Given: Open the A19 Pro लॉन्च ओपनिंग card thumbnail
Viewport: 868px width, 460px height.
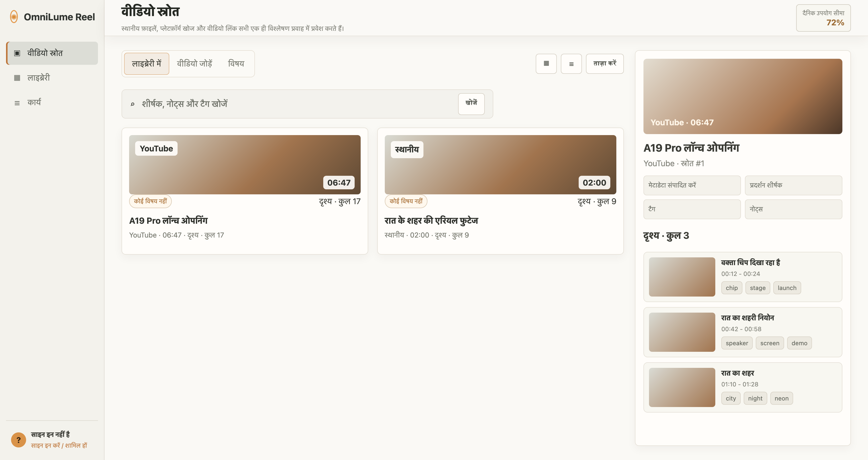Looking at the screenshot, I should click(245, 165).
